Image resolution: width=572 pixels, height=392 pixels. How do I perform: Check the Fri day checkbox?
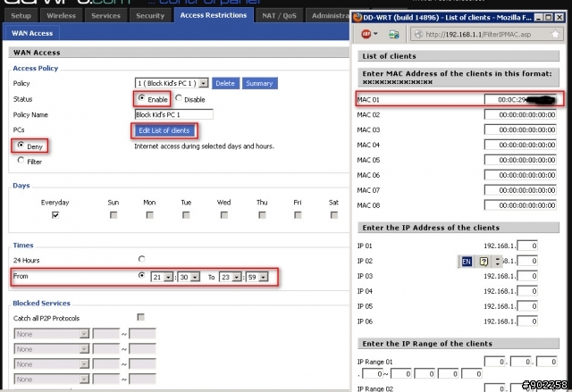tap(298, 215)
